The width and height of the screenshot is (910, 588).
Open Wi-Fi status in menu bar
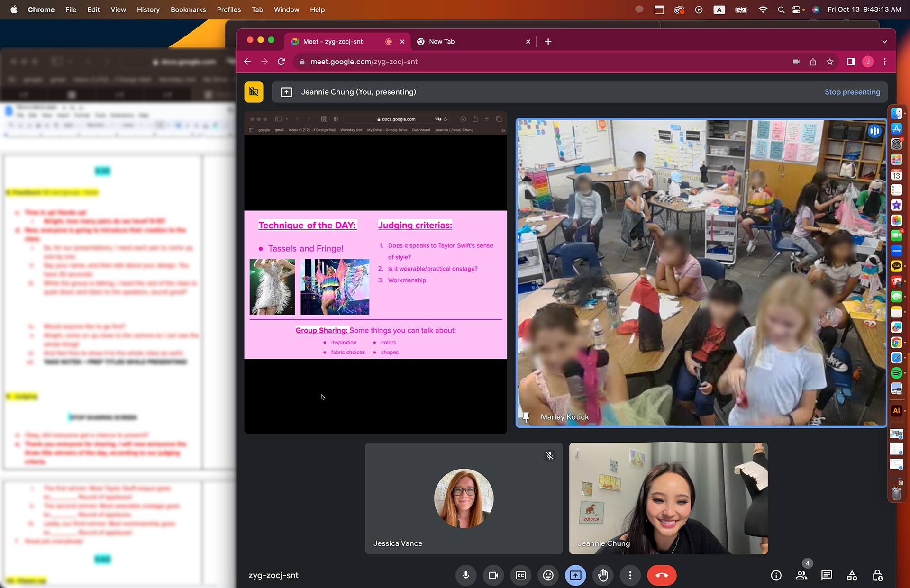(763, 9)
